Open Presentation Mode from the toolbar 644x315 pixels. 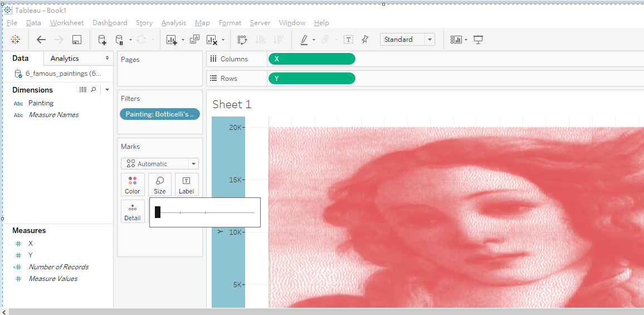[x=478, y=40]
